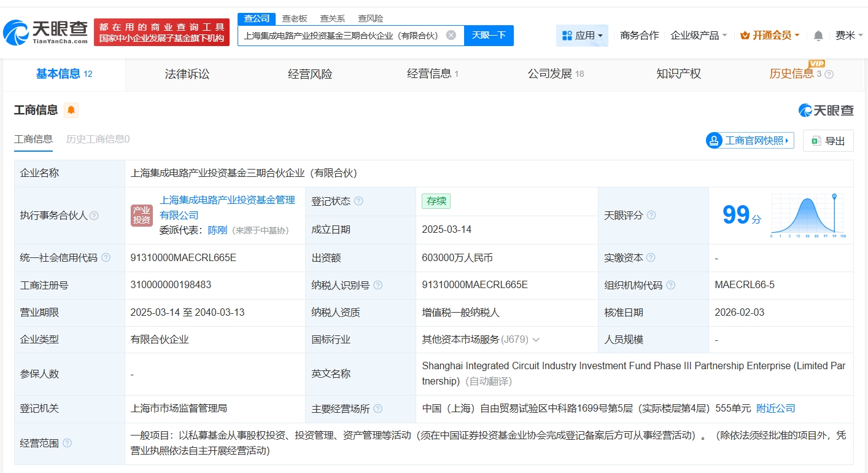The height and width of the screenshot is (473, 868).
Task: Click the orange alert bell beside 工商信息
Action: [x=71, y=110]
